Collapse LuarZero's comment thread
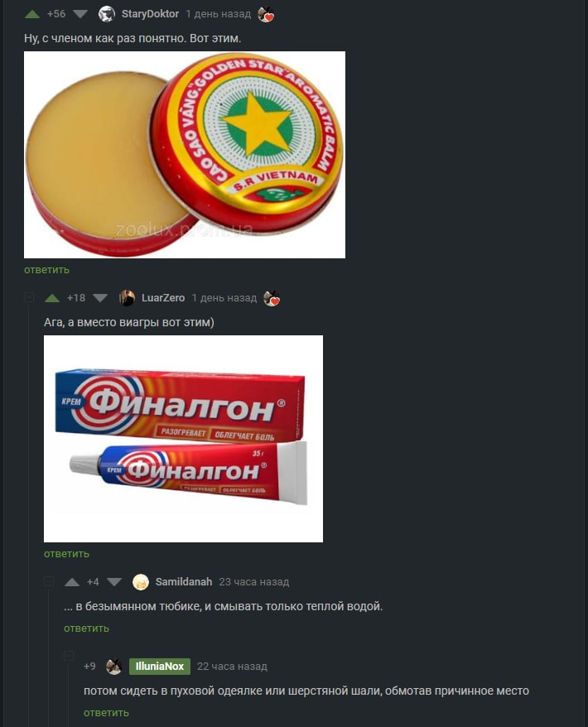Viewport: 588px width, 727px height. 29,297
